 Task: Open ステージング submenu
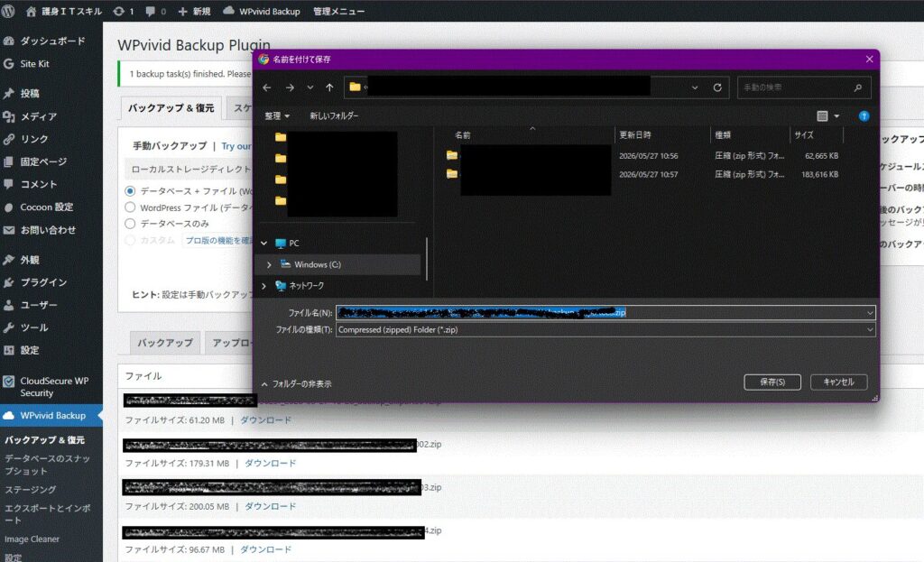click(x=31, y=490)
